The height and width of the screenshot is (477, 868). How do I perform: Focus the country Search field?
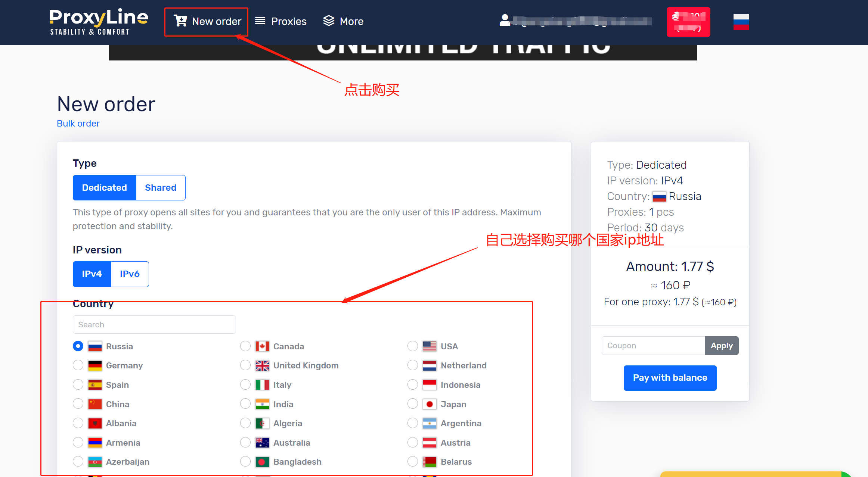pyautogui.click(x=154, y=325)
